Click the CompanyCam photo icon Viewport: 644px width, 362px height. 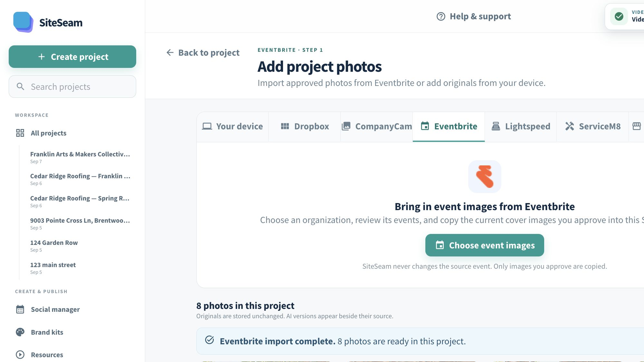coord(346,126)
